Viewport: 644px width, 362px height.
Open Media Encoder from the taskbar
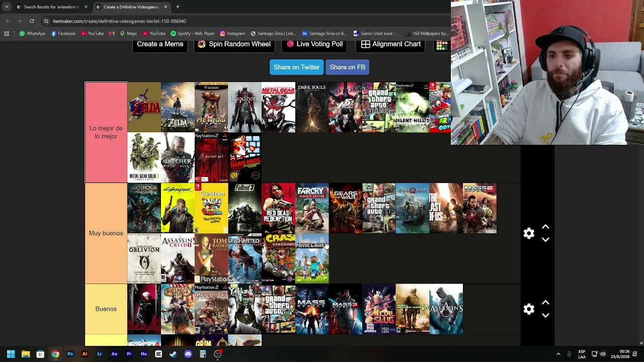(x=144, y=354)
